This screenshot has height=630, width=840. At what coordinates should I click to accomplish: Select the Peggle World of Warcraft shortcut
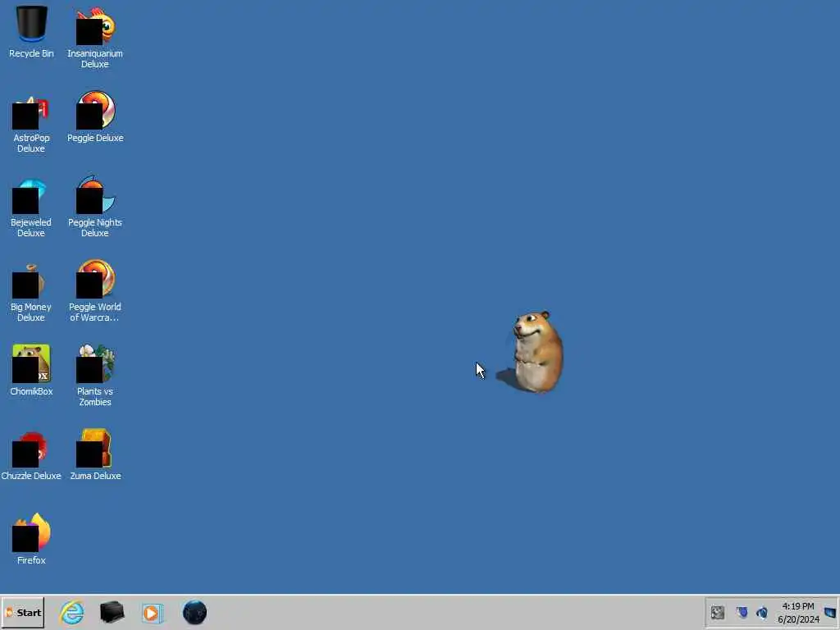[x=95, y=291]
